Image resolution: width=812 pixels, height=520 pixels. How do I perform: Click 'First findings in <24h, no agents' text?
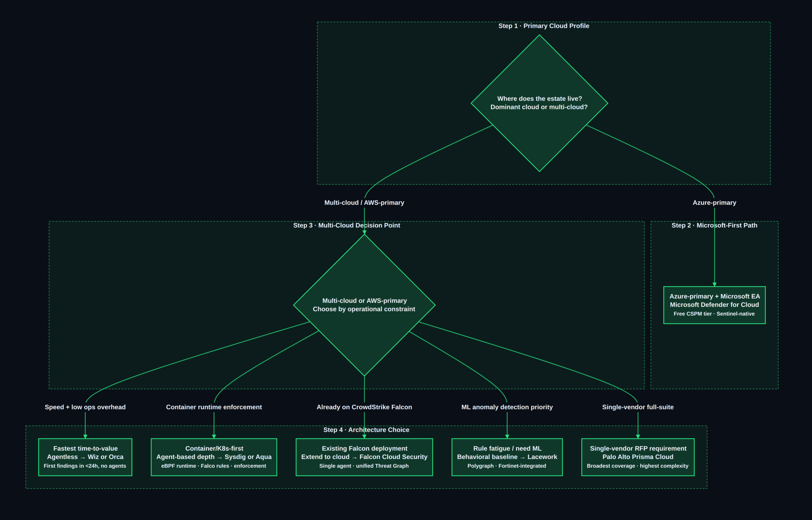point(85,466)
